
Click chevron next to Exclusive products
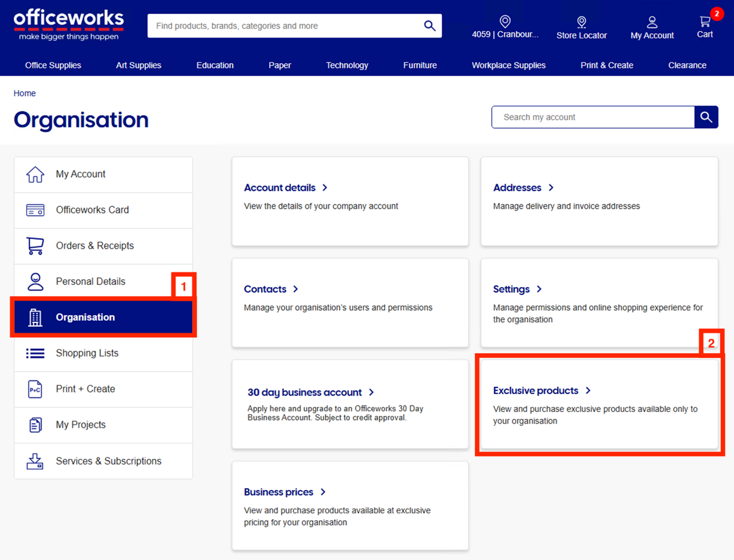pyautogui.click(x=588, y=391)
